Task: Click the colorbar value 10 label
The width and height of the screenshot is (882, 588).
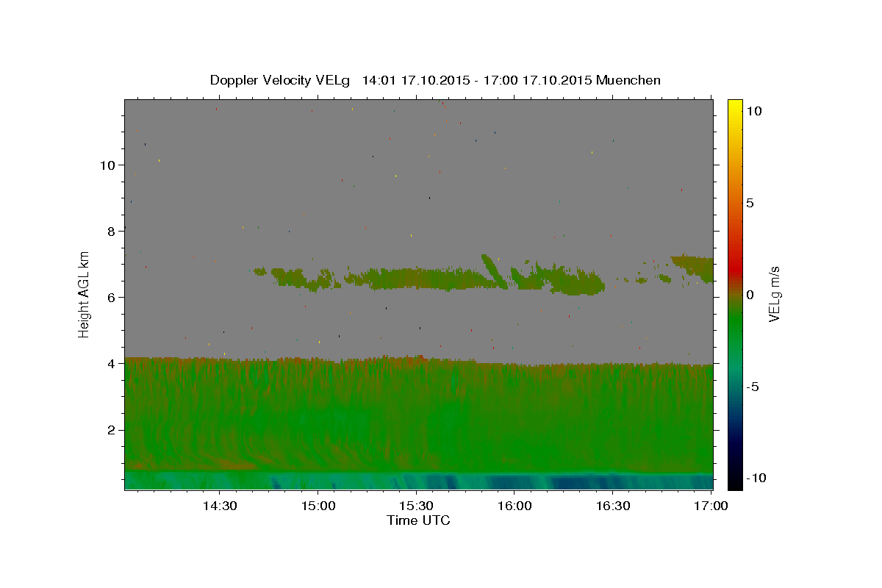Action: point(753,110)
